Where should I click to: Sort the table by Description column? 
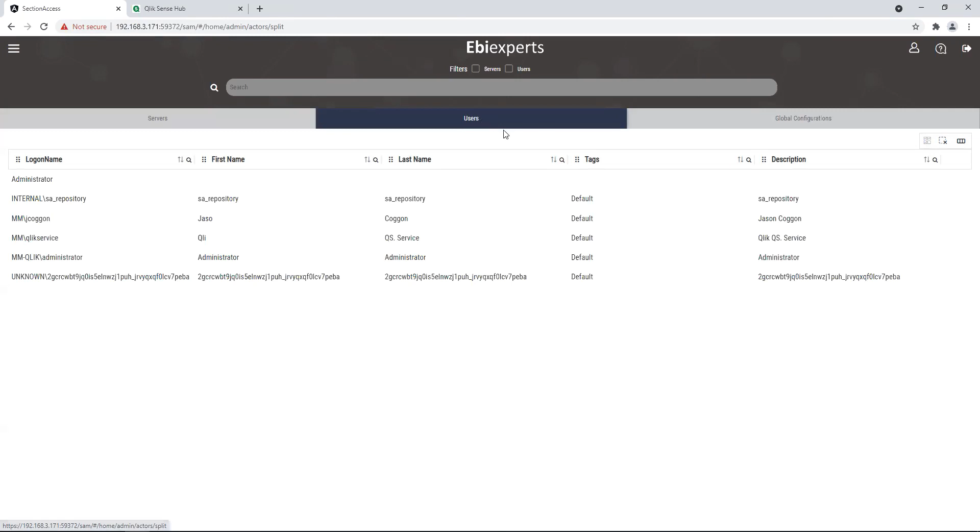(x=926, y=160)
